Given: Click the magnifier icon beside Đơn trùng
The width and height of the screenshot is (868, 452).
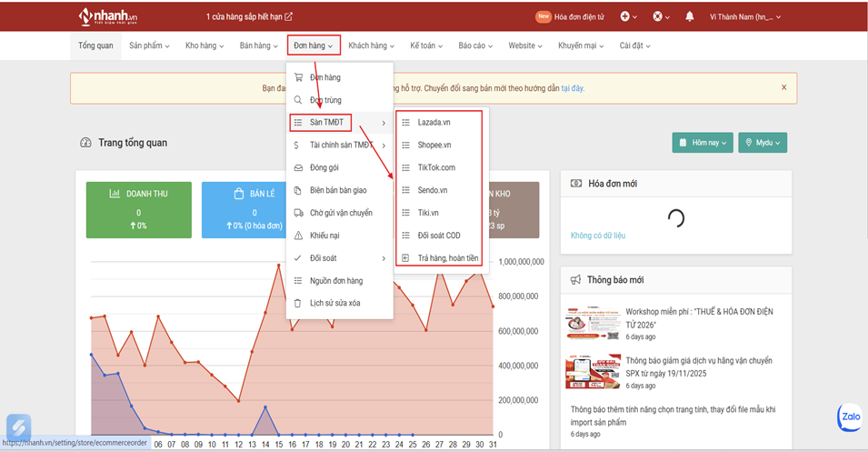Looking at the screenshot, I should point(298,100).
